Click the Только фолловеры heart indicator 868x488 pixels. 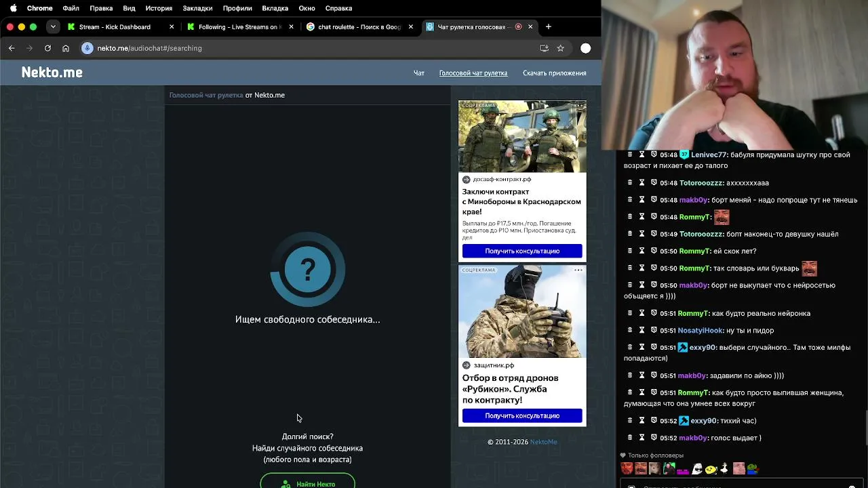(623, 455)
